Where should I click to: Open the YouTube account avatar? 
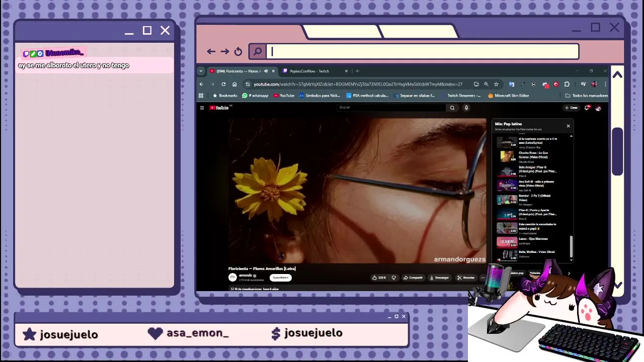coord(598,108)
